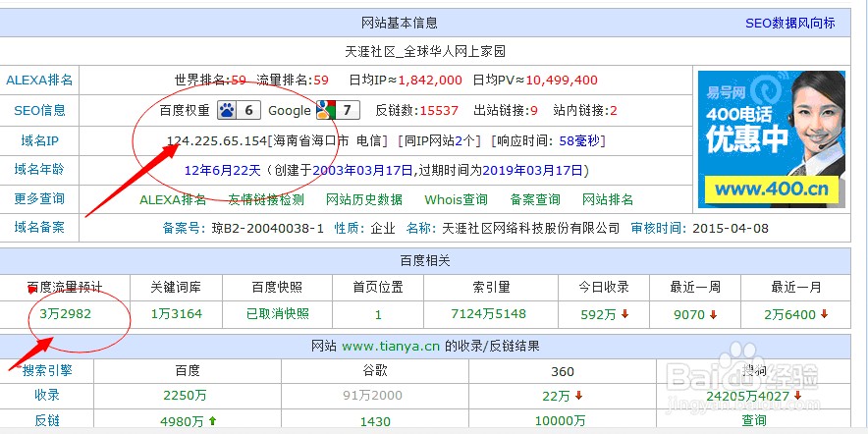The height and width of the screenshot is (434, 868).
Task: Click the 查询 link in Sogou backlinks
Action: pos(754,421)
